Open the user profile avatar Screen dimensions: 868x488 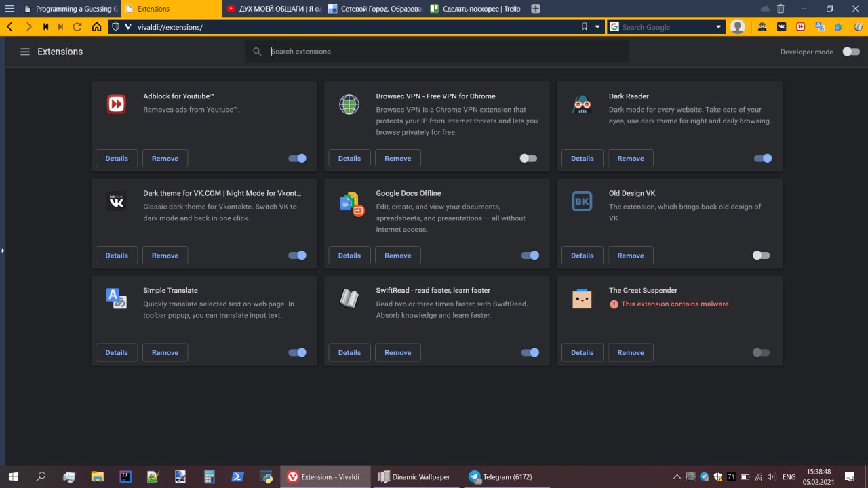click(x=738, y=27)
